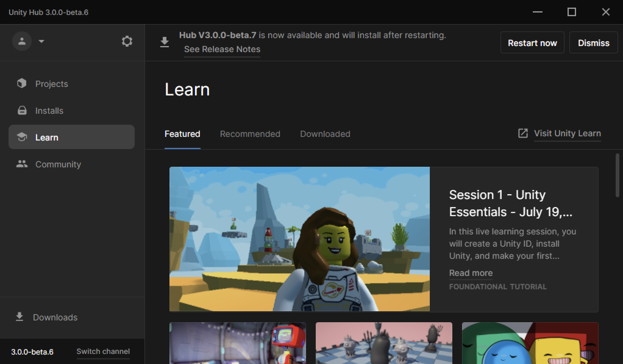Click the Switch channel link
The height and width of the screenshot is (364, 623).
click(103, 351)
